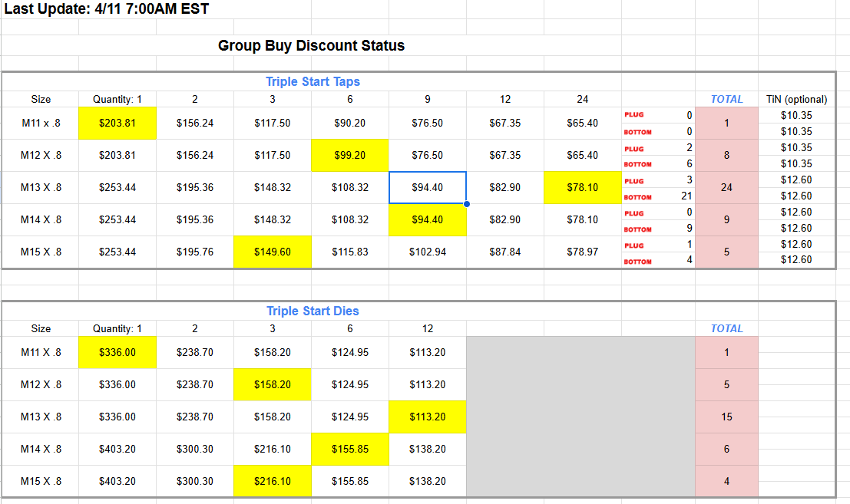This screenshot has height=504, width=850.
Task: Select the "Last Update: 4/11 7:00AM EST" cell
Action: [x=107, y=9]
